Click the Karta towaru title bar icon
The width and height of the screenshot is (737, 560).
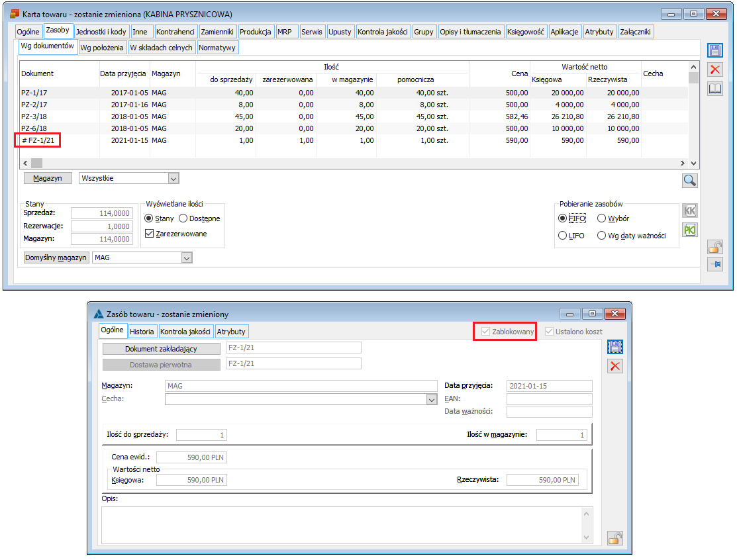15,14
